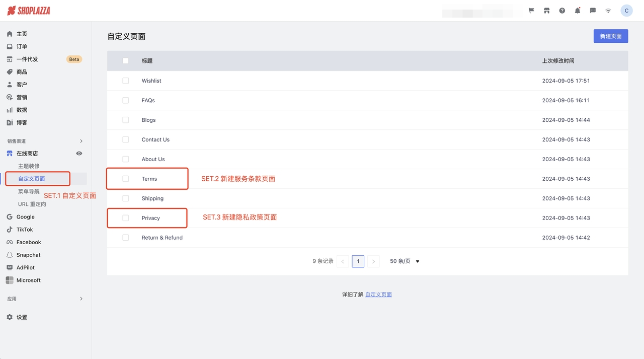The image size is (644, 359).
Task: Open the help question mark icon
Action: coord(562,11)
